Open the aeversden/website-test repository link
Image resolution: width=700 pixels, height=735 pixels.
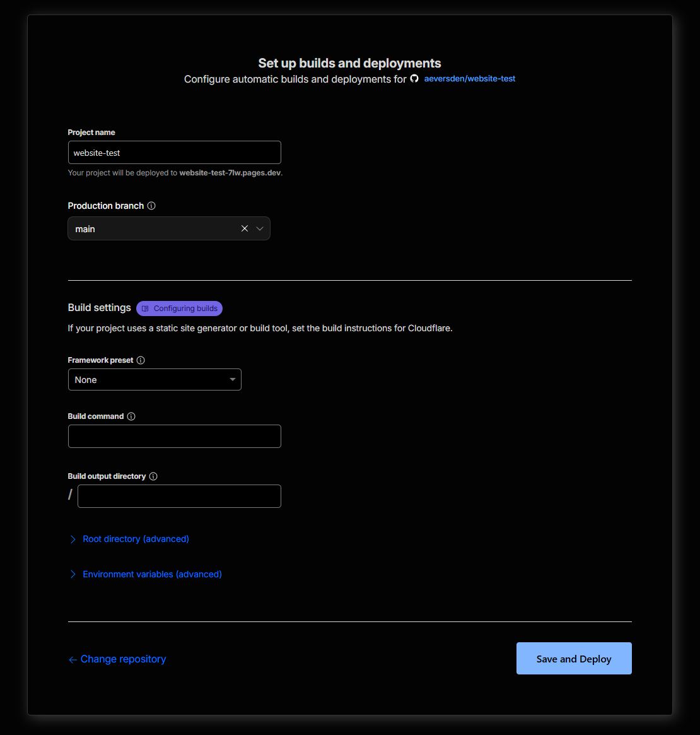click(469, 79)
